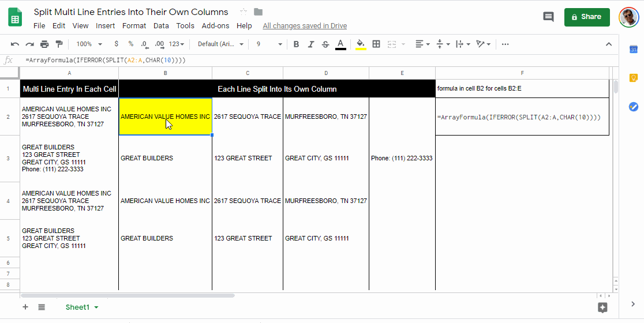Click into the formula bar
644x323 pixels.
coord(320,61)
